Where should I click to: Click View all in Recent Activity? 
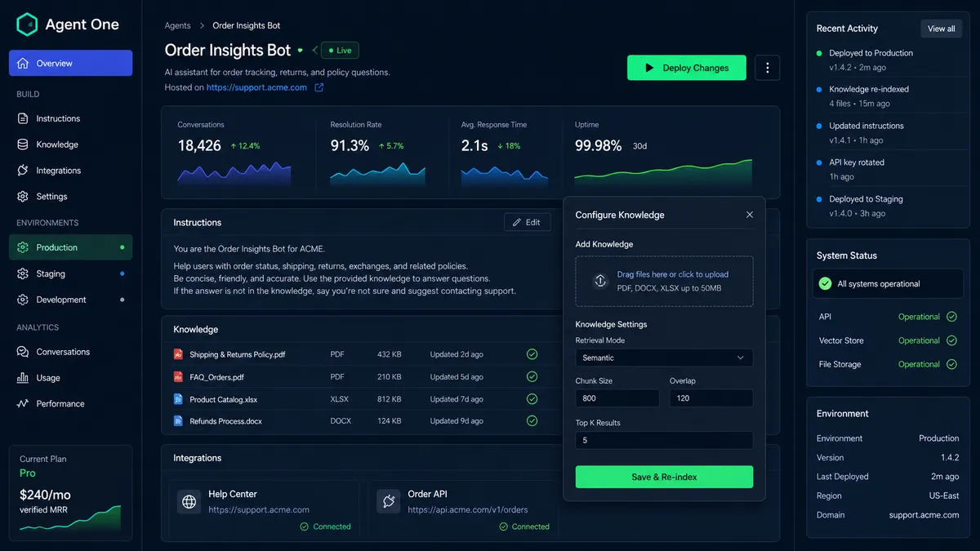(941, 29)
